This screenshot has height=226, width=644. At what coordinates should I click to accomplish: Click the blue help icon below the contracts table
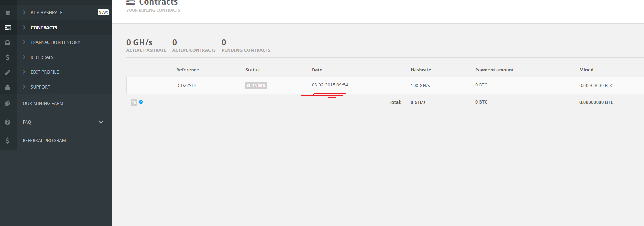[x=141, y=102]
